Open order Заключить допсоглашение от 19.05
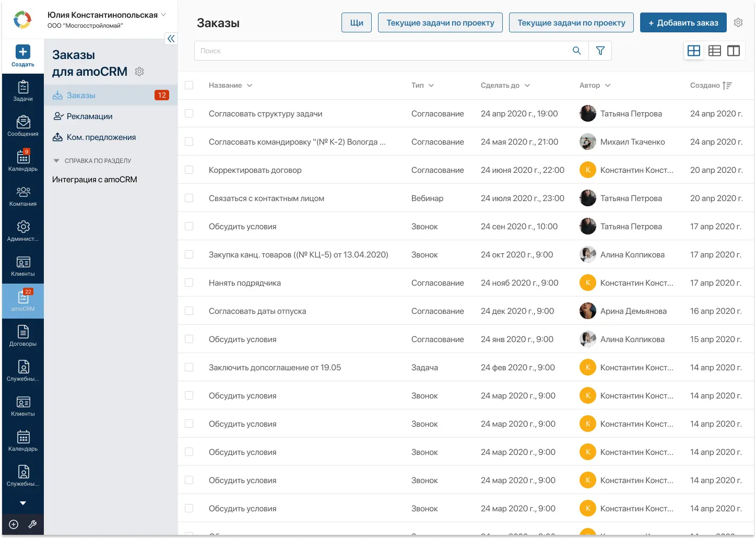The image size is (756, 539). click(x=275, y=367)
